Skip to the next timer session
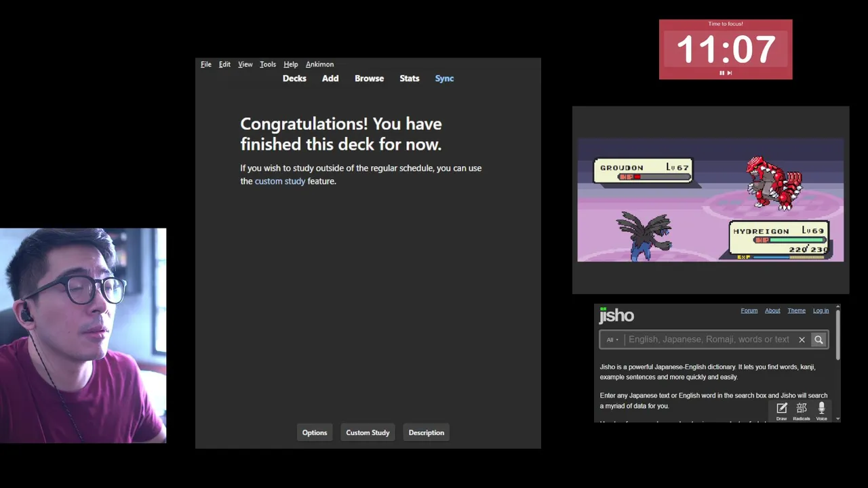The height and width of the screenshot is (488, 868). tap(730, 73)
